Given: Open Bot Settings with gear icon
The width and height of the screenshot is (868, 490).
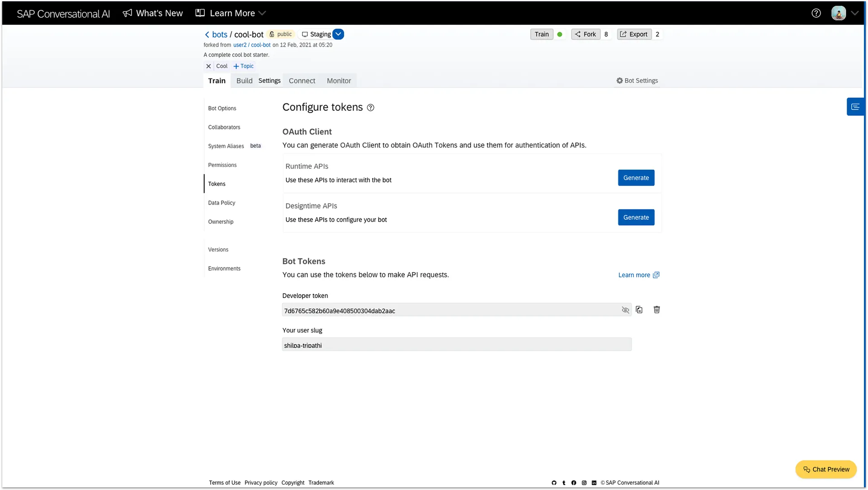Looking at the screenshot, I should click(637, 81).
